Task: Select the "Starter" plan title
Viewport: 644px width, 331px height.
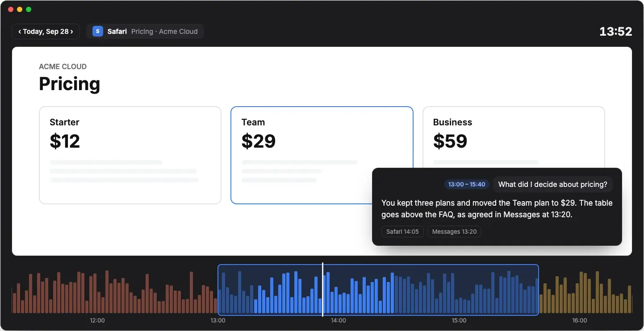Action: tap(64, 122)
